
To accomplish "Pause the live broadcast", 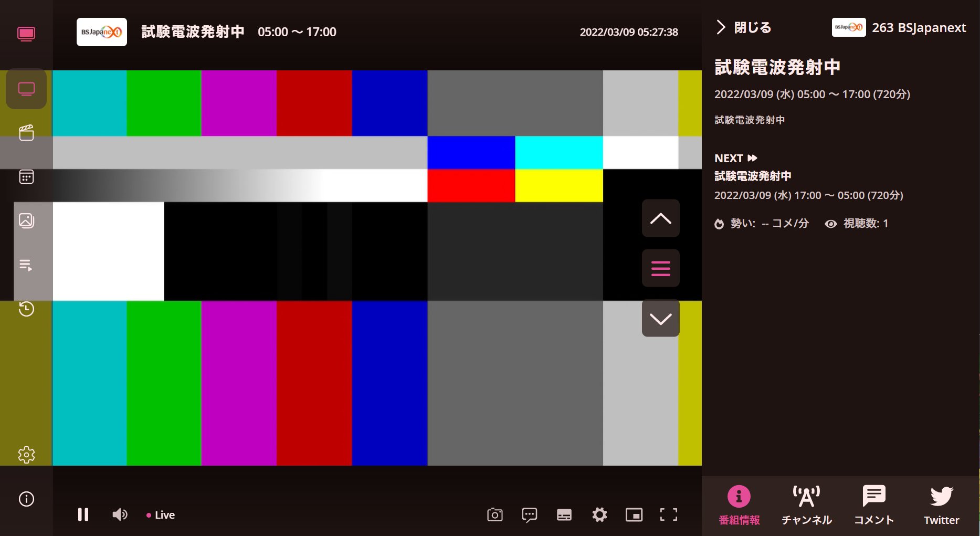I will click(x=83, y=514).
